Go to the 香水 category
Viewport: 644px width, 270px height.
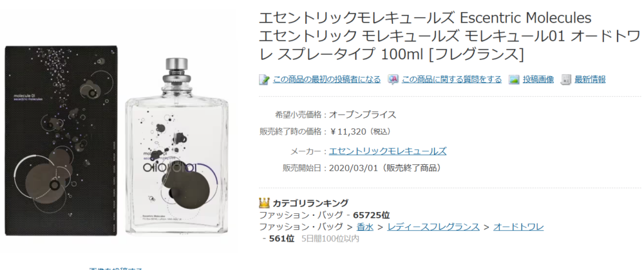tap(365, 227)
